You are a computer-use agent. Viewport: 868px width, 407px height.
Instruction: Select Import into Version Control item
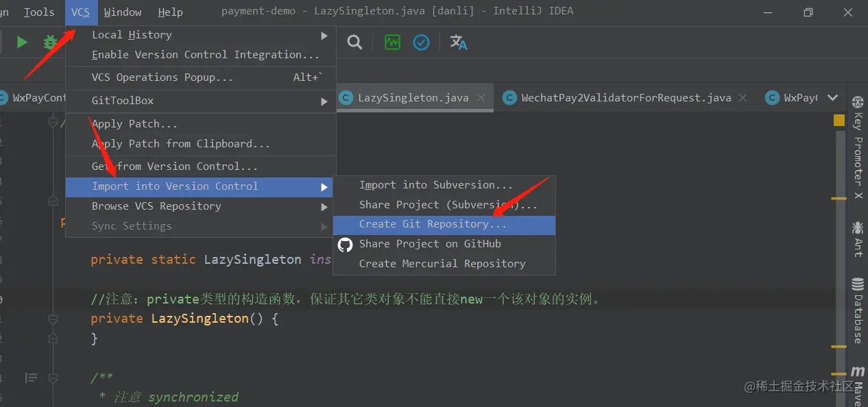click(x=200, y=186)
